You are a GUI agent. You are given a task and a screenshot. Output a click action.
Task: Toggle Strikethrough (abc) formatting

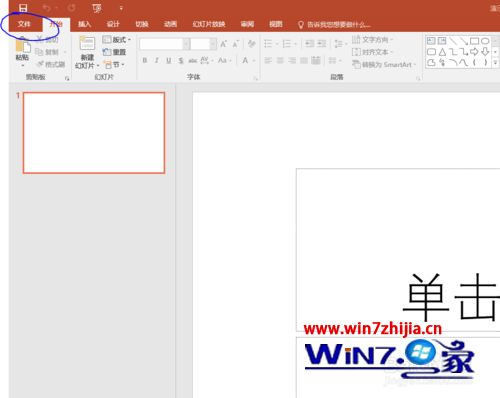[x=193, y=60]
